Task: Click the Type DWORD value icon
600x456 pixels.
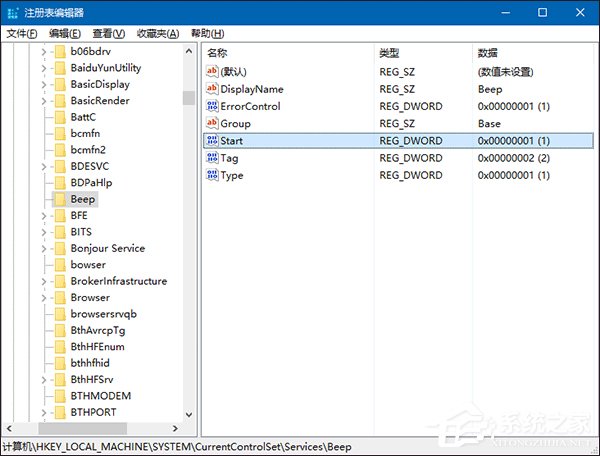Action: 212,175
